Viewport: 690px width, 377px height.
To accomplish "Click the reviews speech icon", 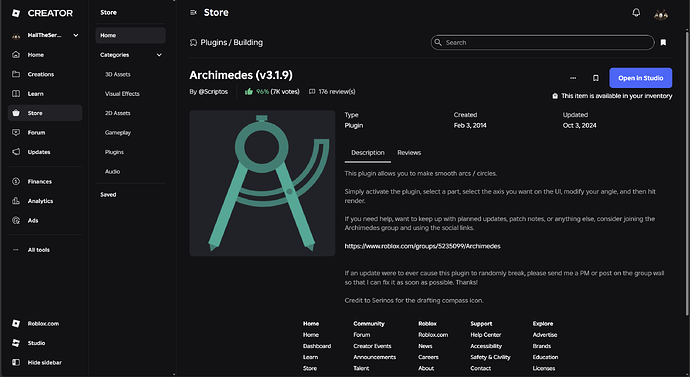I will pyautogui.click(x=312, y=92).
